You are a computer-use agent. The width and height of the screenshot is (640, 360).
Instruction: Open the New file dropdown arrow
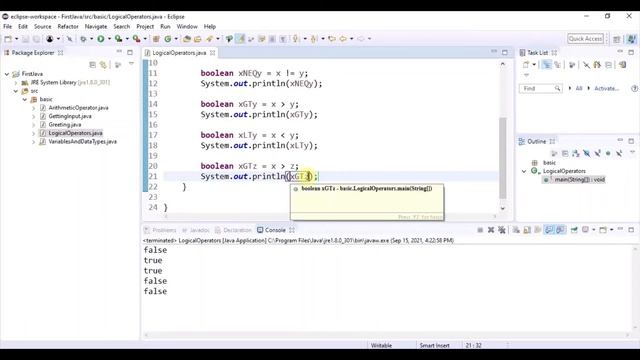tap(16, 39)
